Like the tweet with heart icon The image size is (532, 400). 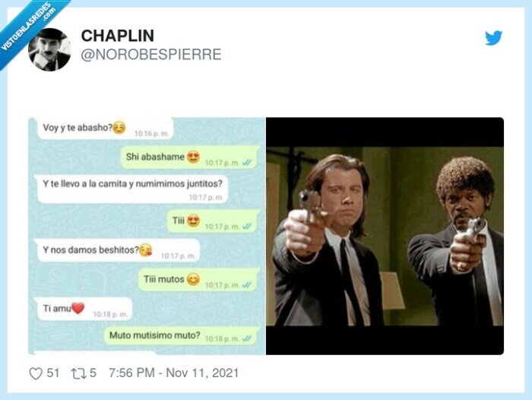(x=36, y=373)
